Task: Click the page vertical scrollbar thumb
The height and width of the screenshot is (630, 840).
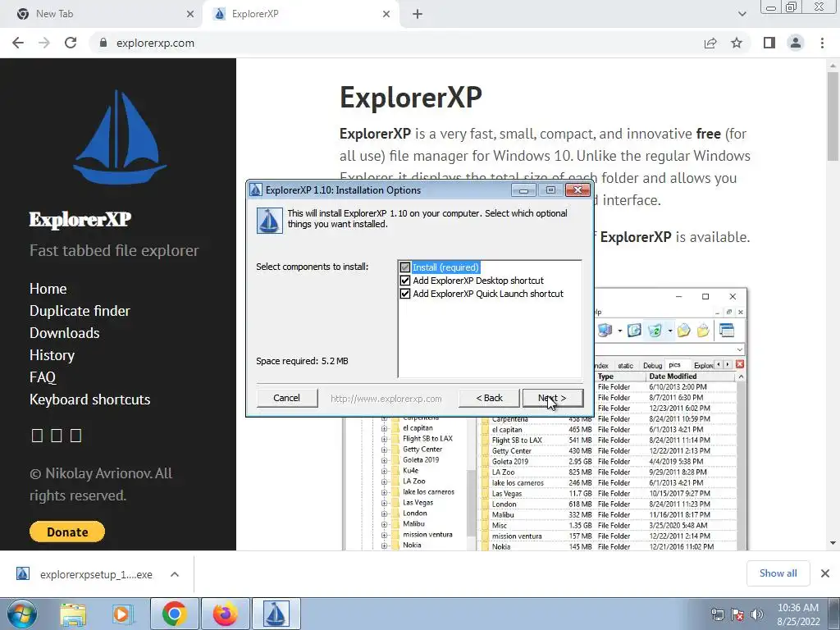Action: coord(833,116)
